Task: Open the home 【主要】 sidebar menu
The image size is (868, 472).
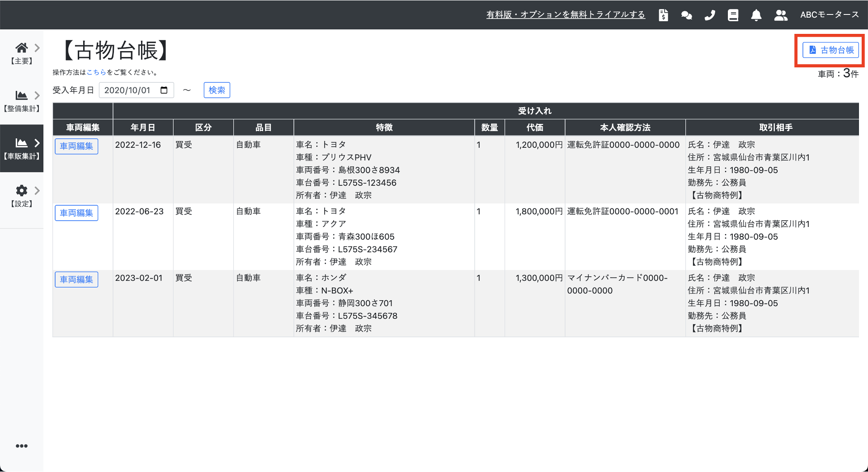Action: 21,53
